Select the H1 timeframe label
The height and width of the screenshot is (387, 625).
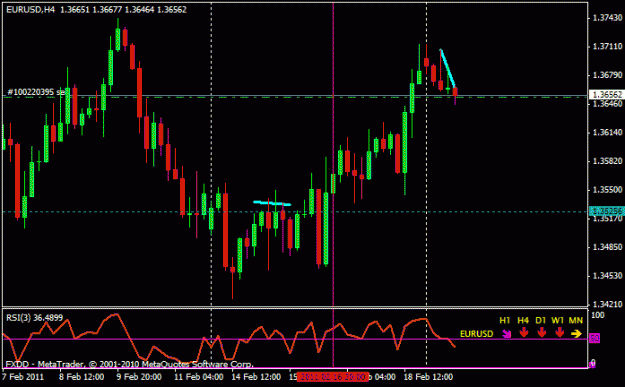coord(505,320)
